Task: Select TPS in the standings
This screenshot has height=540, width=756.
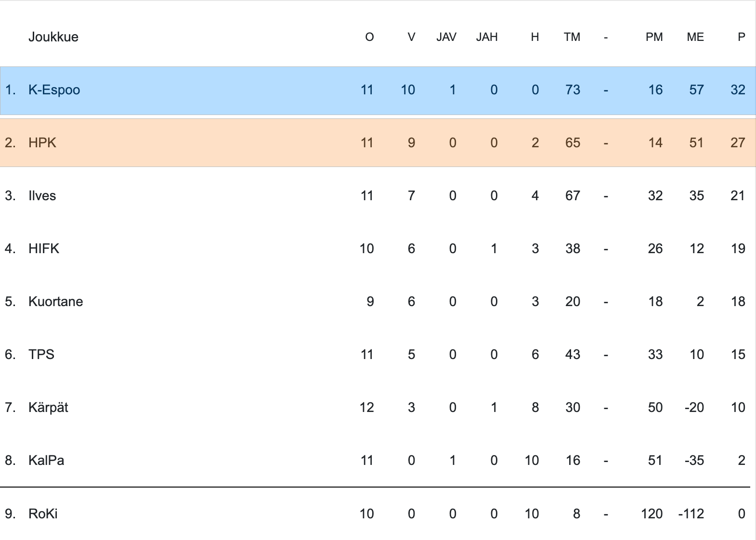Action: (x=41, y=355)
